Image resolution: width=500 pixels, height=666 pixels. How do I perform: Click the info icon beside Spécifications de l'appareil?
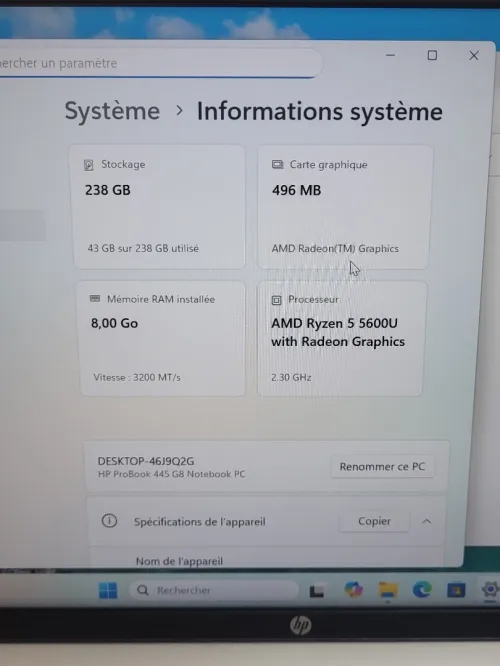point(109,521)
